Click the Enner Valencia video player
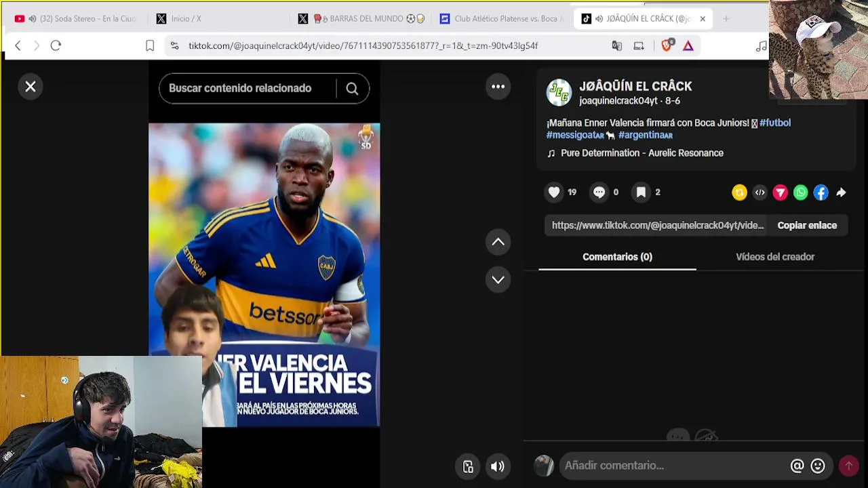This screenshot has width=868, height=488. [x=264, y=275]
